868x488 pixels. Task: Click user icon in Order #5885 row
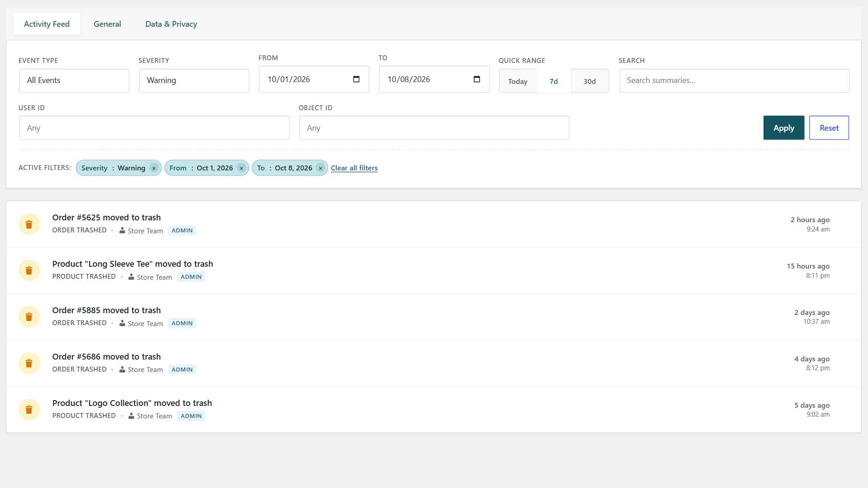pyautogui.click(x=122, y=323)
